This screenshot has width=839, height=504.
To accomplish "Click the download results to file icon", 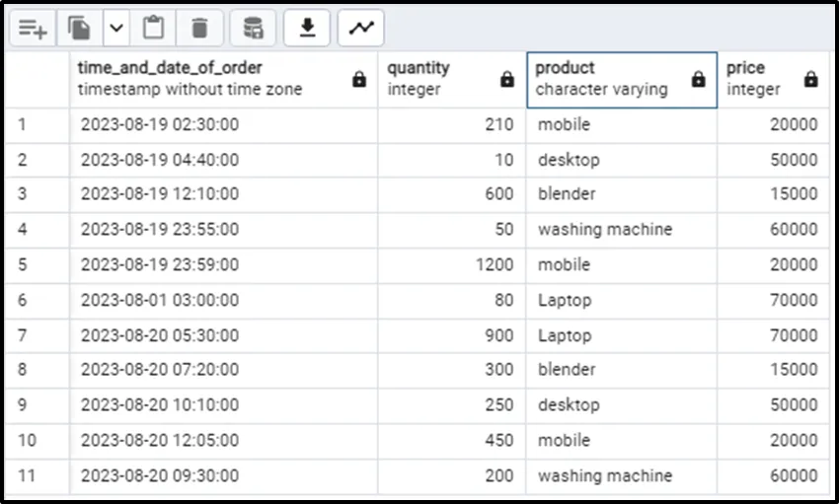I will [307, 29].
